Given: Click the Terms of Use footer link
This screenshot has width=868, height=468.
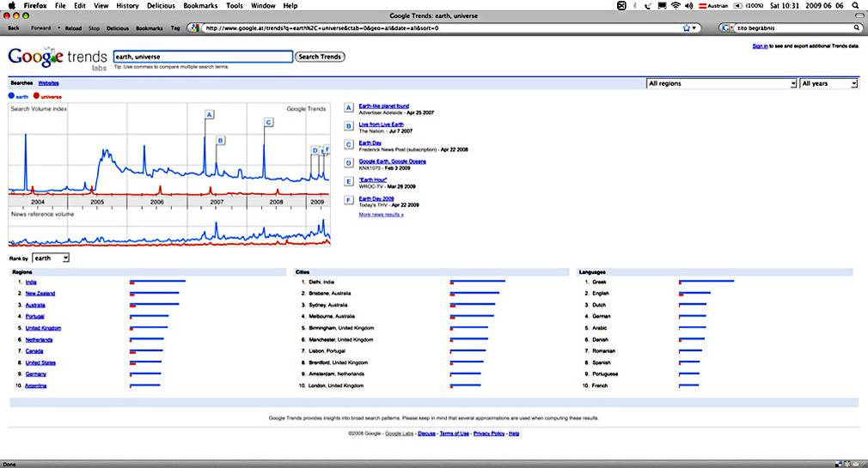Looking at the screenshot, I should (x=454, y=434).
